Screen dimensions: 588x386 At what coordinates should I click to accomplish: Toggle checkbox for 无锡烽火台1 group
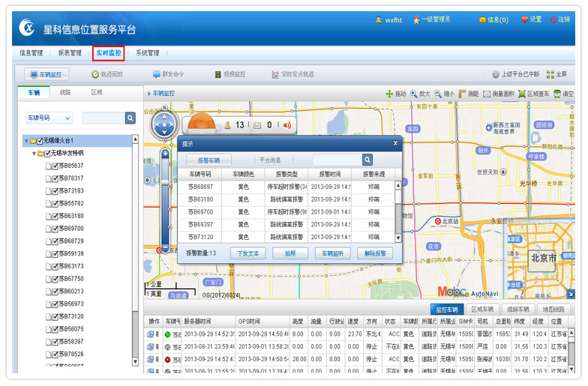(x=40, y=140)
